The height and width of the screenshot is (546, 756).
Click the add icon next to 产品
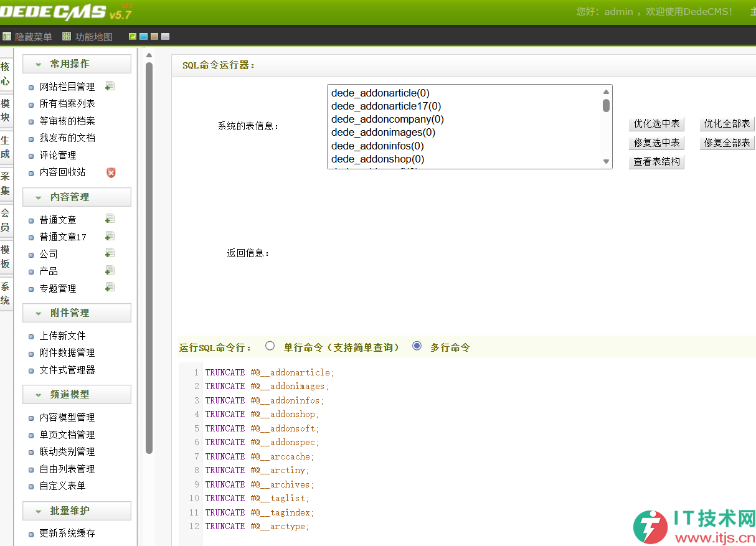[x=110, y=270]
